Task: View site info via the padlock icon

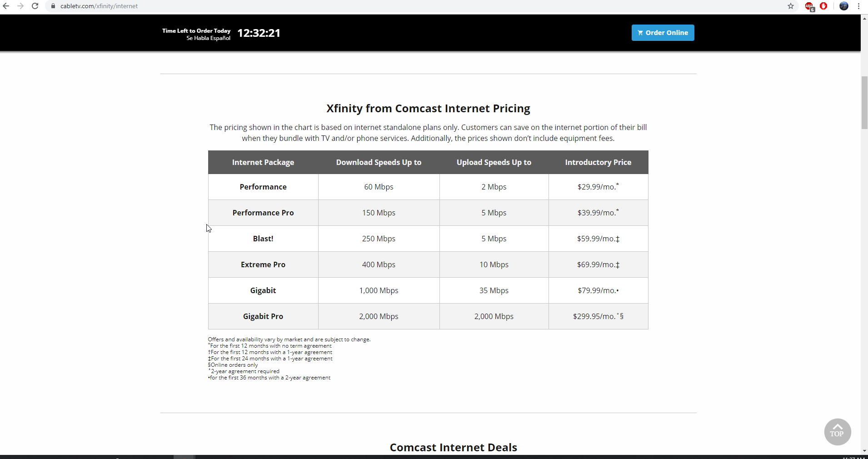Action: click(x=53, y=6)
